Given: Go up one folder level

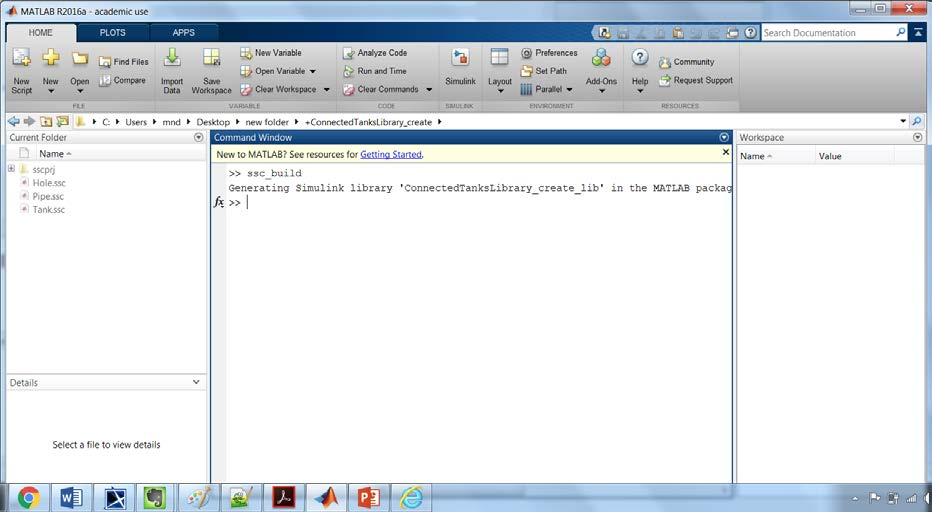Looking at the screenshot, I should pyautogui.click(x=46, y=121).
